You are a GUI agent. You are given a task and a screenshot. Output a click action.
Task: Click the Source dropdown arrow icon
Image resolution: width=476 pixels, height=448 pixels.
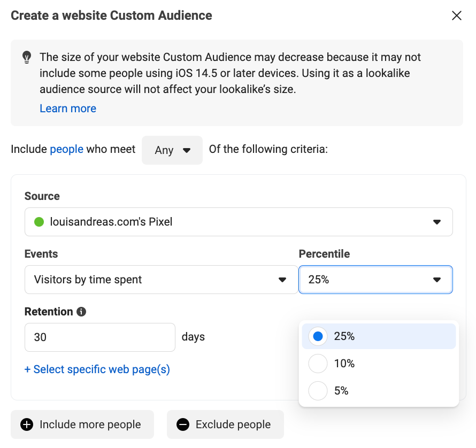click(x=437, y=222)
